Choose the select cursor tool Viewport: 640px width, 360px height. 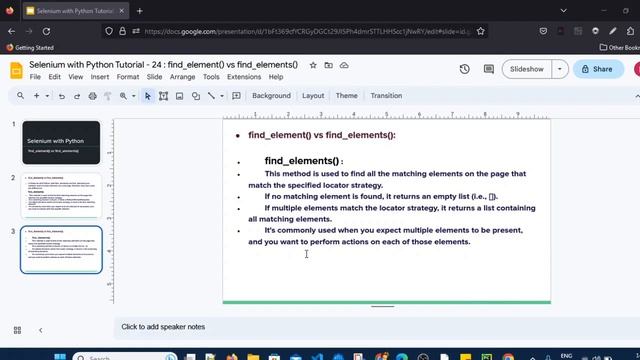(148, 96)
